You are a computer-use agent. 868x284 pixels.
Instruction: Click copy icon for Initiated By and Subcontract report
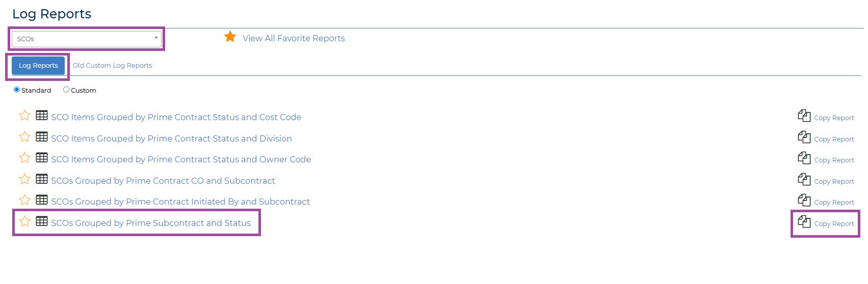point(804,201)
